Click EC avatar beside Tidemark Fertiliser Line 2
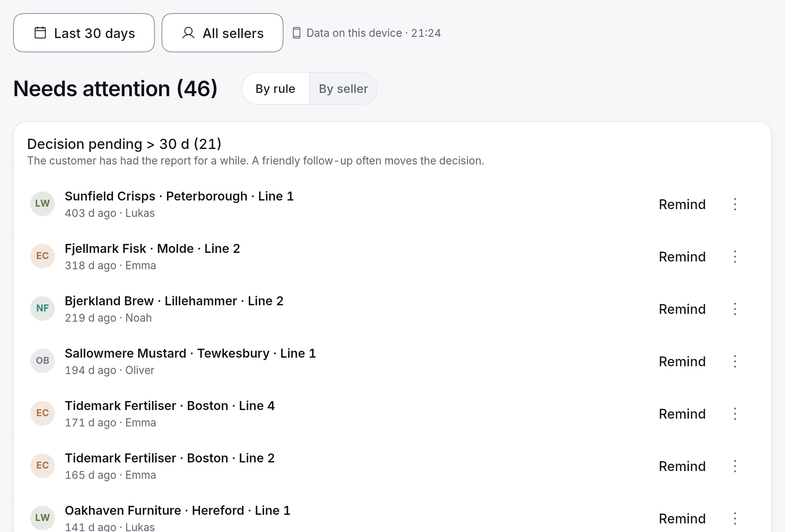 [x=43, y=465]
